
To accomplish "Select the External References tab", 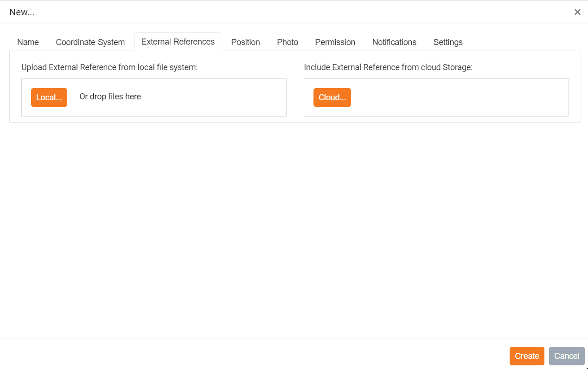I will click(178, 42).
